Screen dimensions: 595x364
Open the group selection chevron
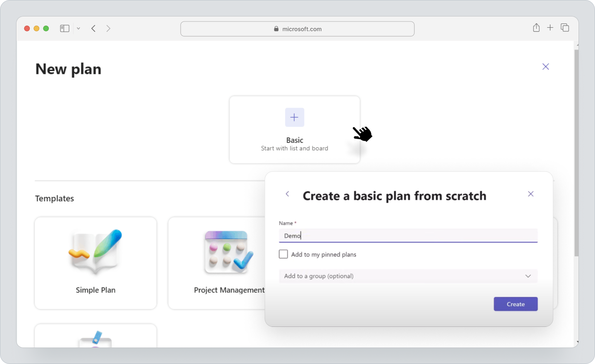[528, 276]
